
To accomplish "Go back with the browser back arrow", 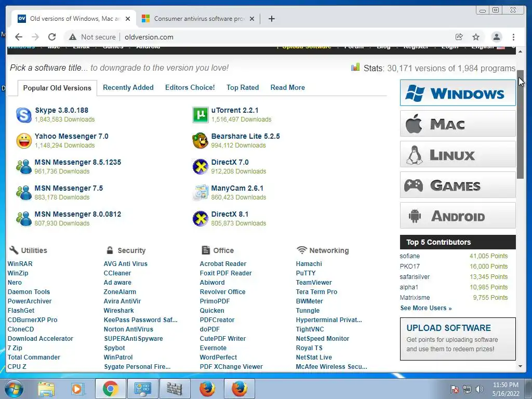I will pyautogui.click(x=19, y=37).
